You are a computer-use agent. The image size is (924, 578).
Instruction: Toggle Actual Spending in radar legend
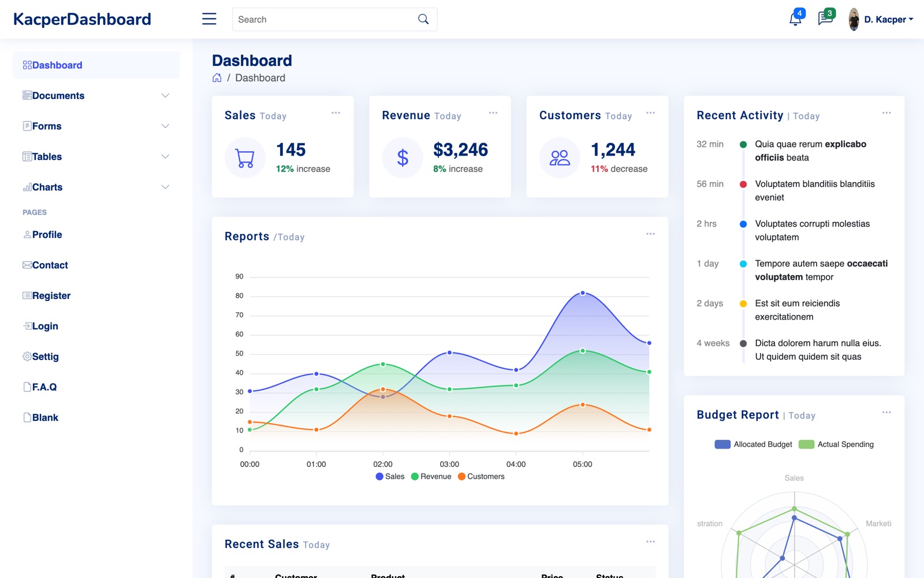click(x=836, y=444)
